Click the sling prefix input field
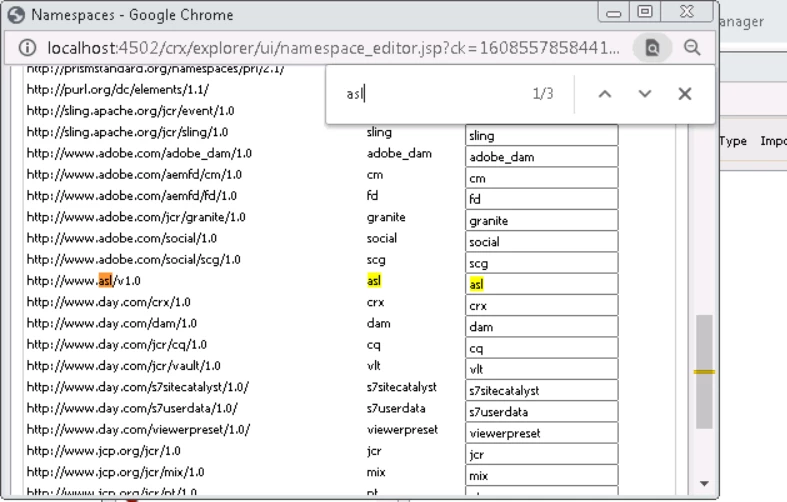Viewport: 787px width, 502px height. pyautogui.click(x=542, y=136)
